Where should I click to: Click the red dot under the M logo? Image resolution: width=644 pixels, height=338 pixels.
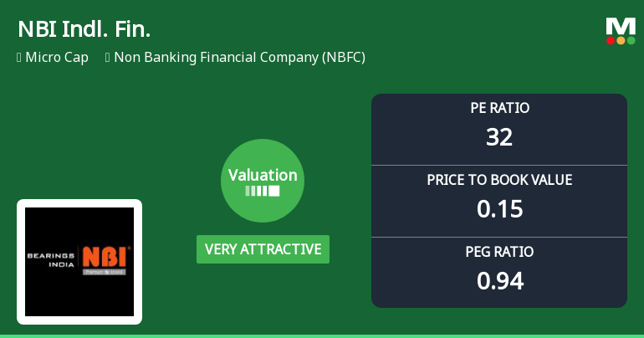[611, 40]
